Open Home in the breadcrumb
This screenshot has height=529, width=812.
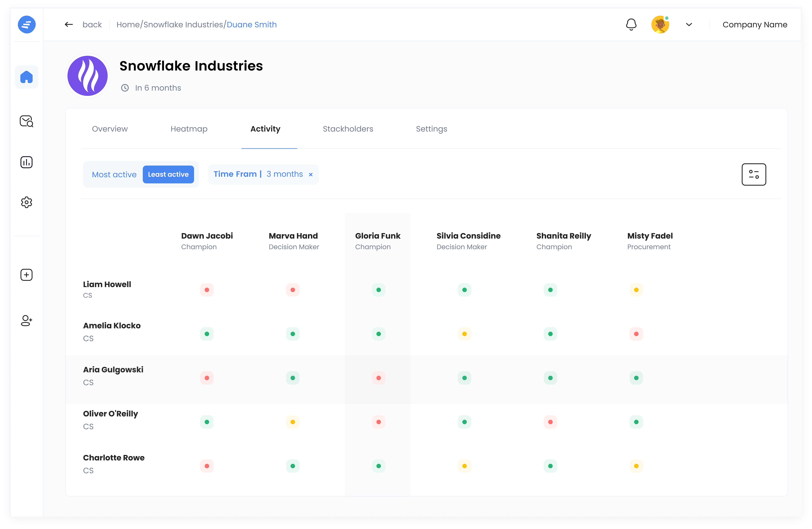[x=128, y=25]
